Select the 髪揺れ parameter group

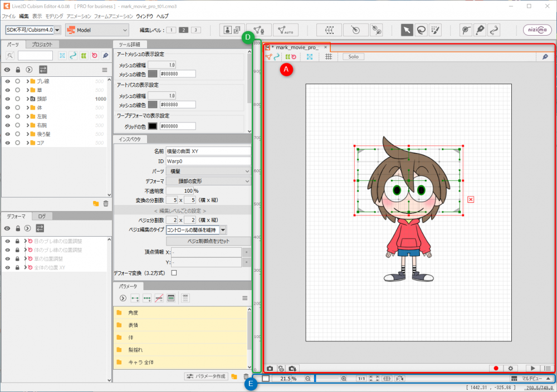(180, 350)
